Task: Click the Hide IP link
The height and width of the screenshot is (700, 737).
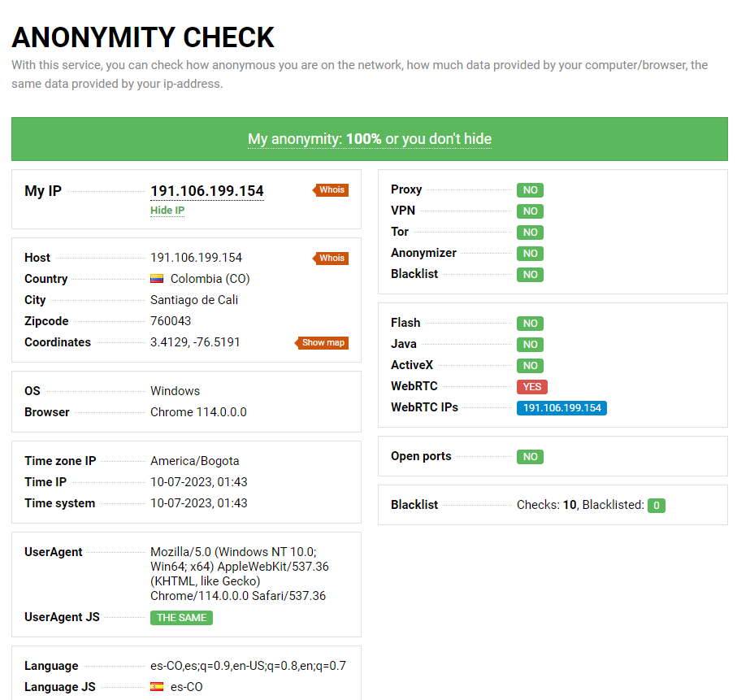Action: (x=167, y=211)
